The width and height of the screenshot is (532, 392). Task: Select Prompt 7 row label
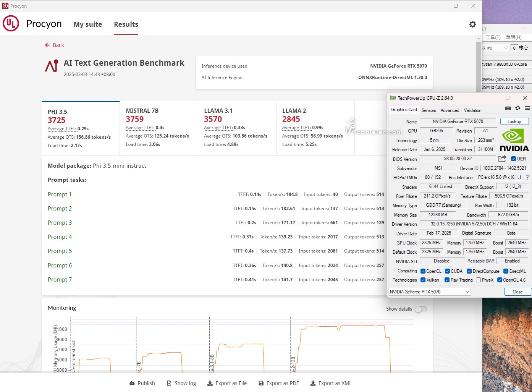point(60,280)
